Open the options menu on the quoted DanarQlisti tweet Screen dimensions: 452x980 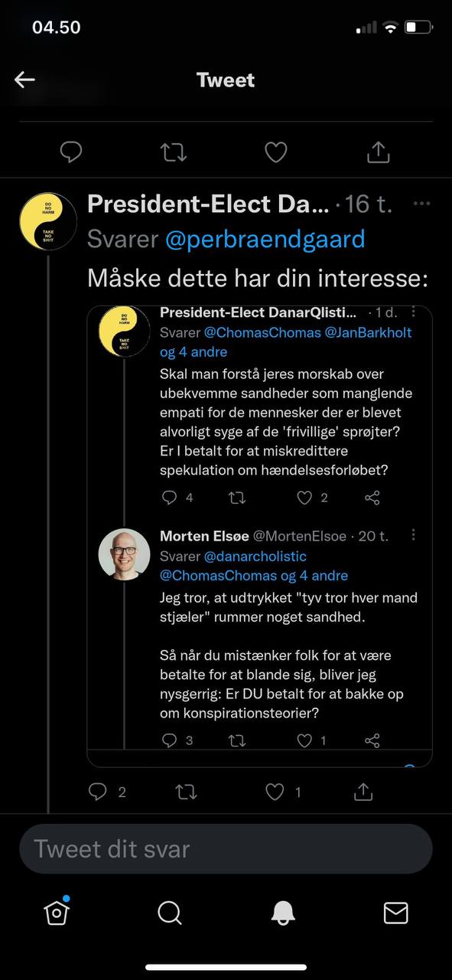click(x=414, y=312)
